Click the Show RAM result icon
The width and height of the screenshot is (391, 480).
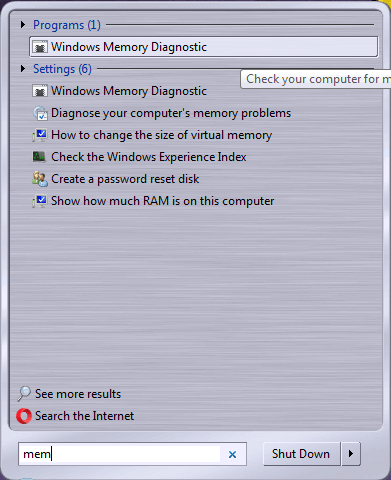tap(39, 201)
